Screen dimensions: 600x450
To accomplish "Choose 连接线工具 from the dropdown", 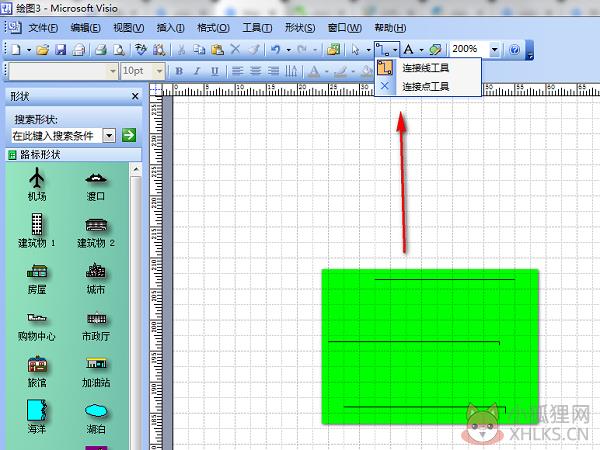I will pyautogui.click(x=428, y=68).
